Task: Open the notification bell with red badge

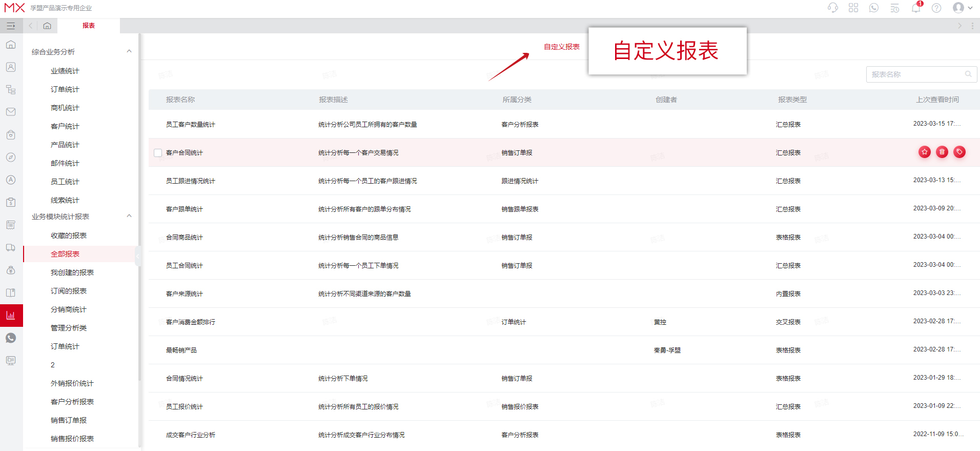Action: (916, 8)
